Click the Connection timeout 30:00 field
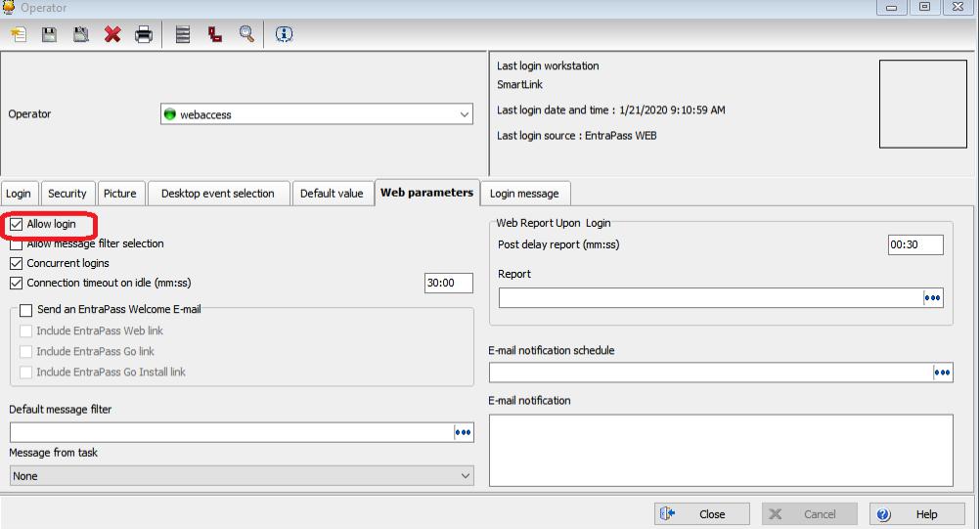 pos(448,284)
